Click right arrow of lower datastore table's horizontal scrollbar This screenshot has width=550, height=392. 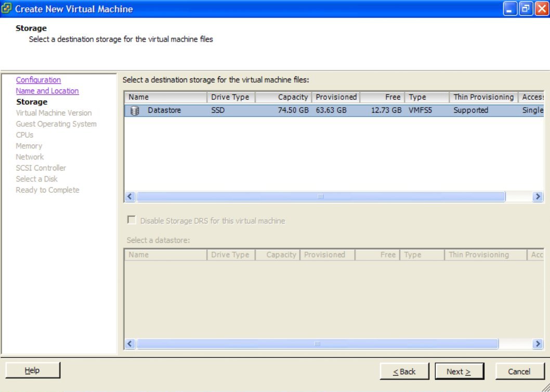538,344
